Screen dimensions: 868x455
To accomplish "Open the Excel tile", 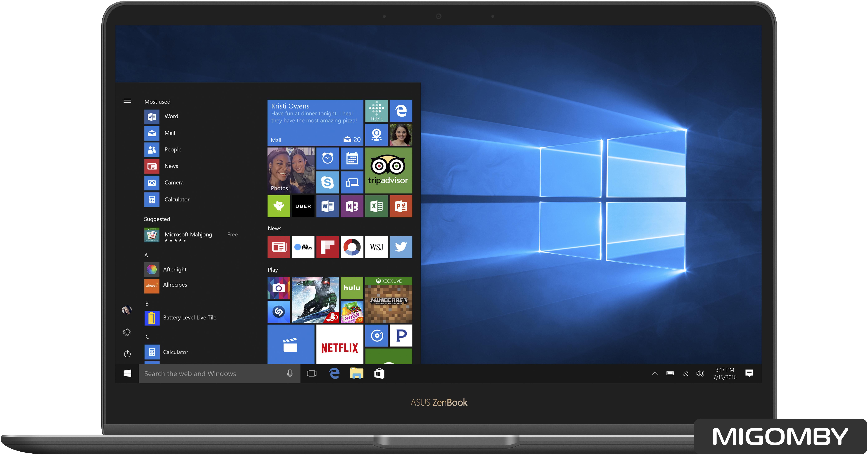I will (376, 206).
